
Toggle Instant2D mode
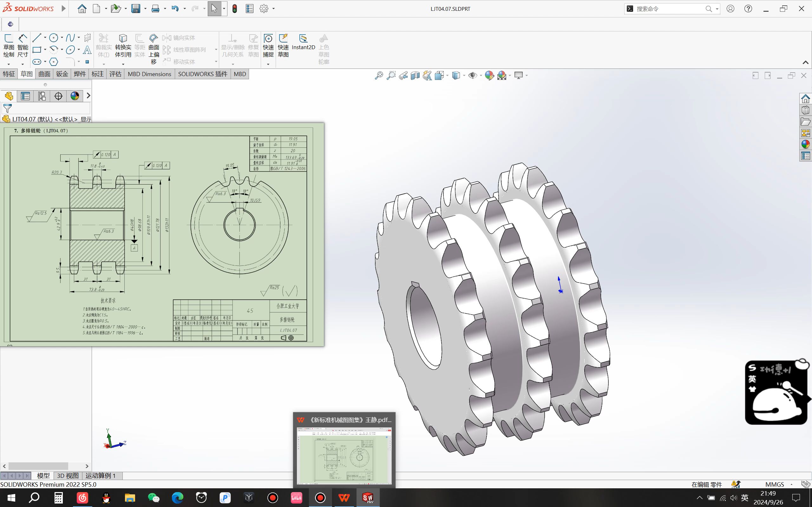tap(303, 42)
